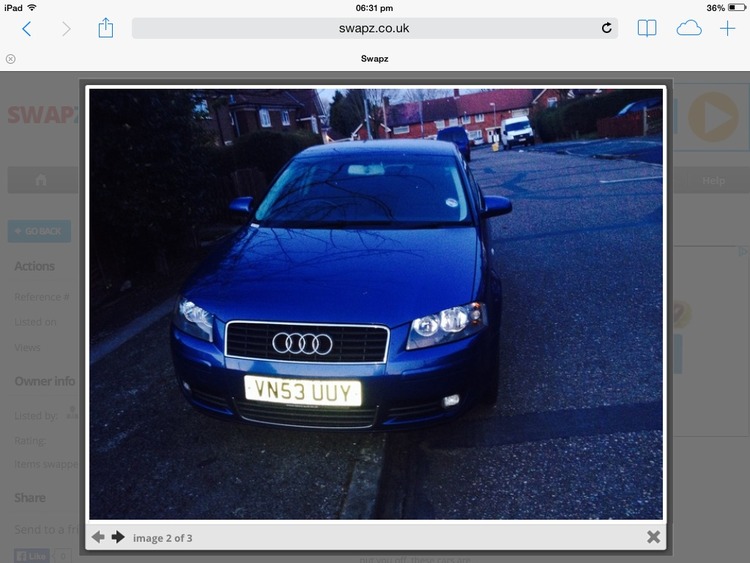Click the GO BACK button
The image size is (750, 563).
point(39,232)
